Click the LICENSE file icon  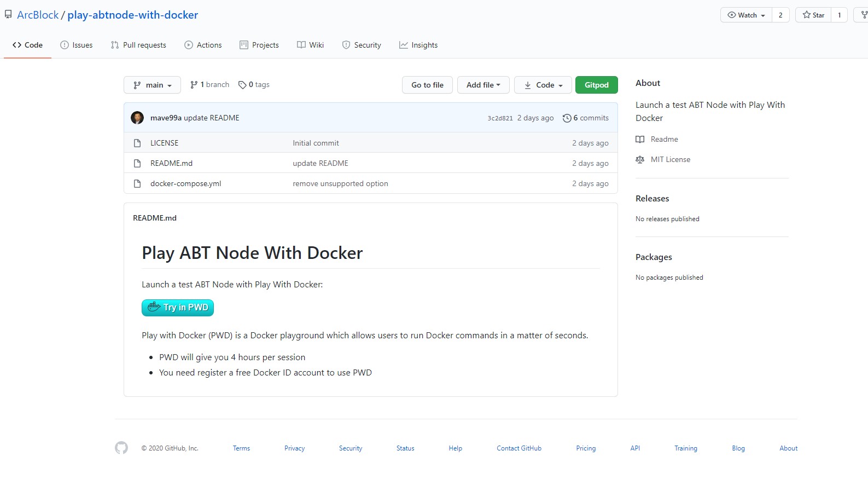pyautogui.click(x=137, y=143)
